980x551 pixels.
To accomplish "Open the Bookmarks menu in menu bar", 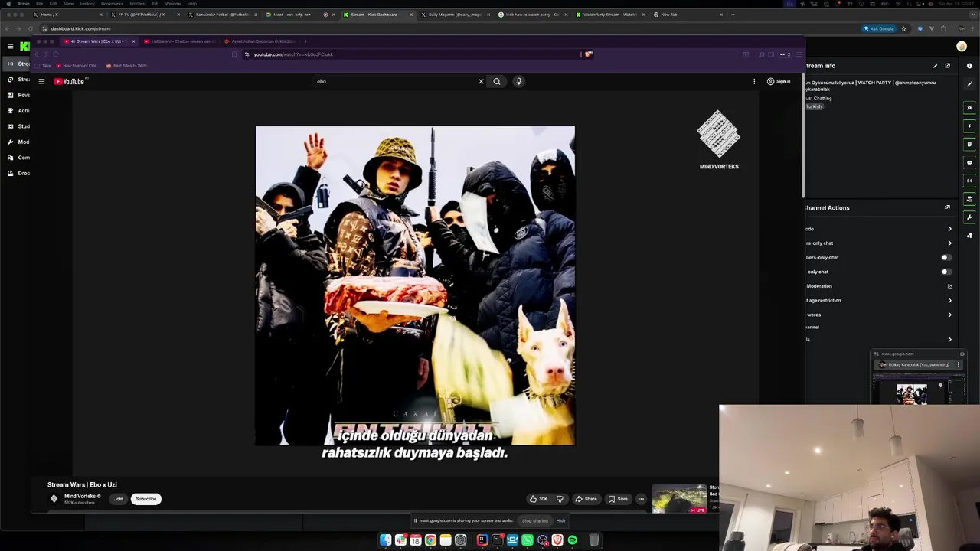I will point(112,4).
